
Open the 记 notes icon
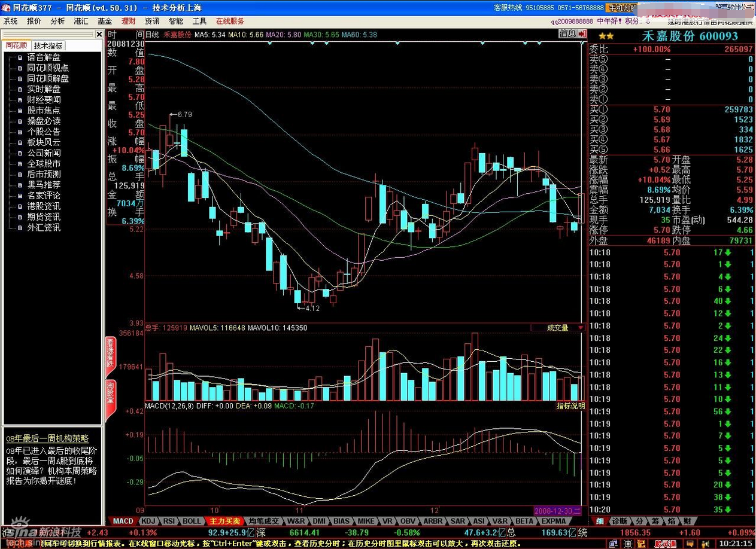point(640,543)
